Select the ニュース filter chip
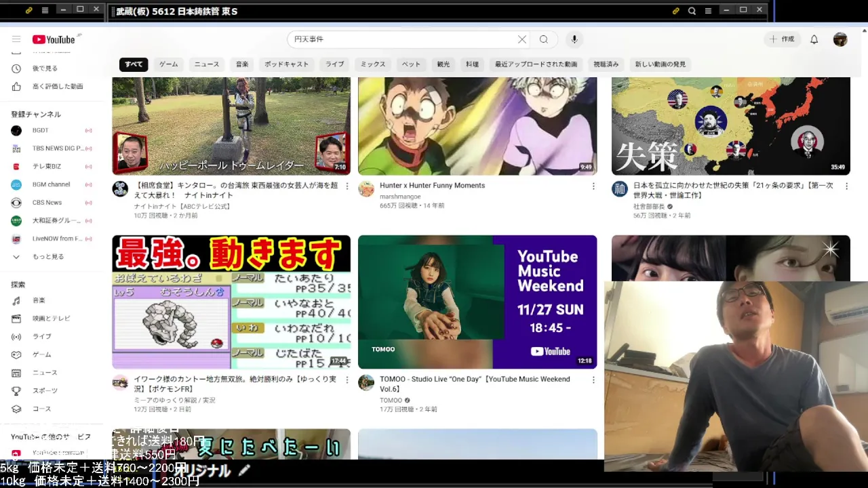Screen dimensions: 868x488 click(207, 64)
